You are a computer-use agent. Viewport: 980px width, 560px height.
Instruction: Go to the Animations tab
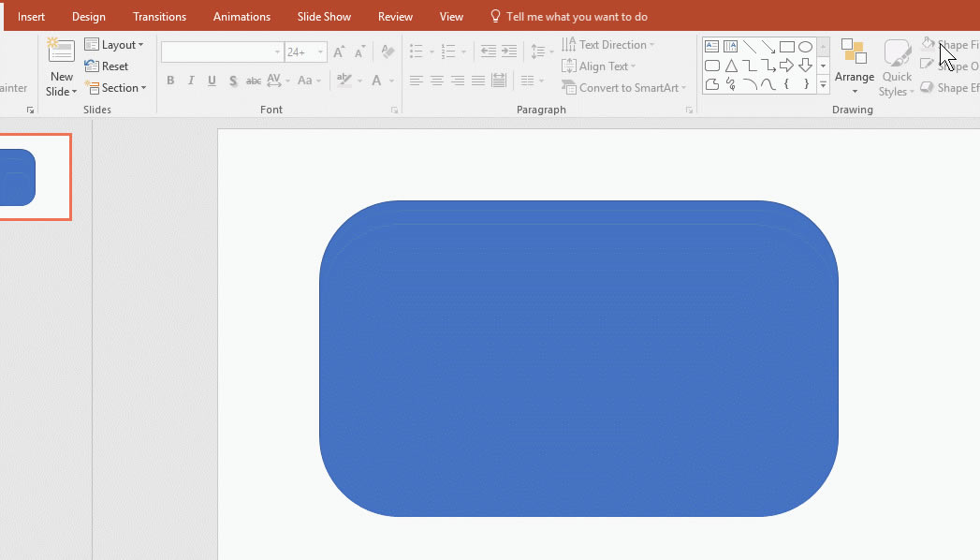[241, 17]
